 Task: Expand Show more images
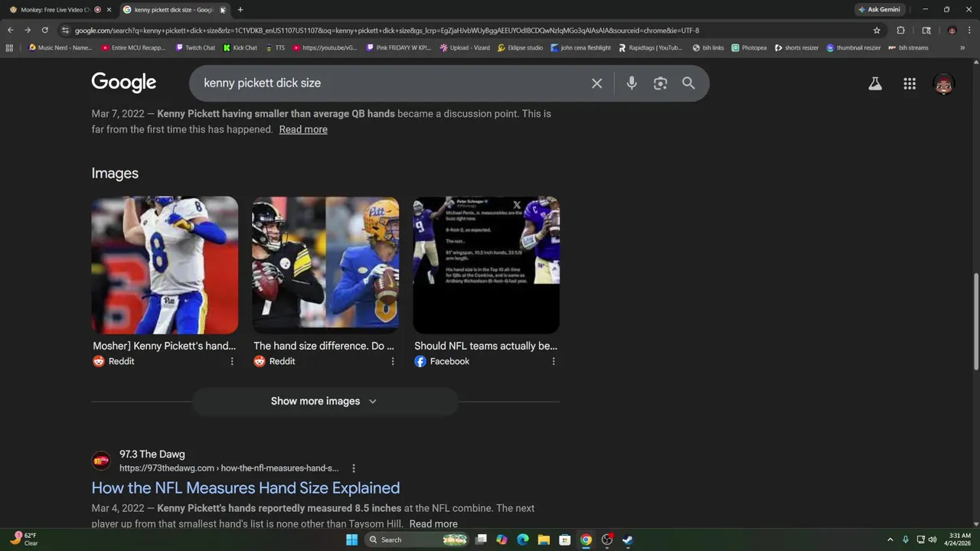pos(325,401)
